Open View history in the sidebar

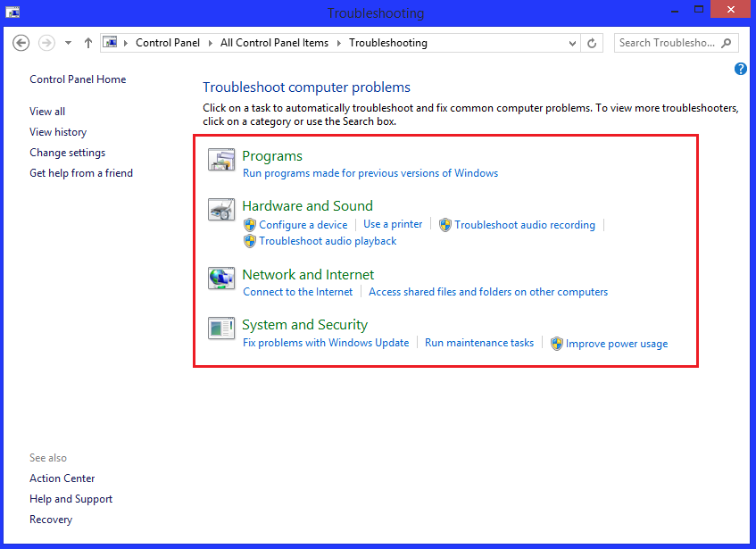tap(57, 131)
